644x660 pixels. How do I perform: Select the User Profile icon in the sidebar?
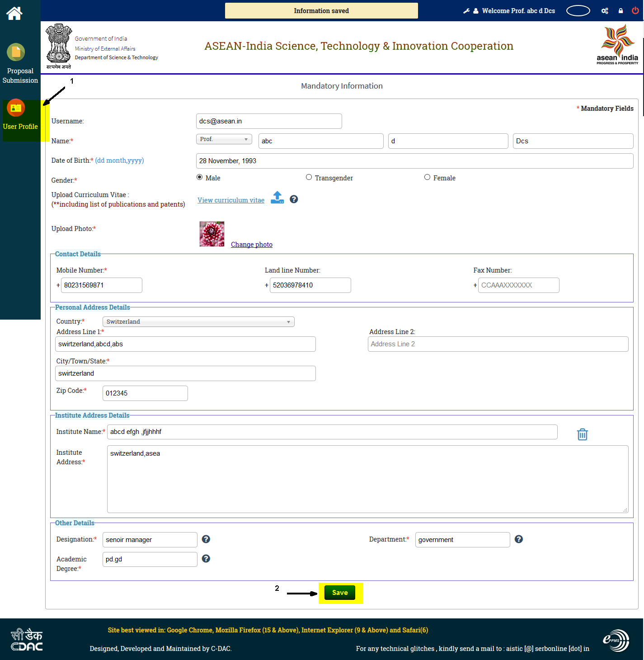point(16,108)
